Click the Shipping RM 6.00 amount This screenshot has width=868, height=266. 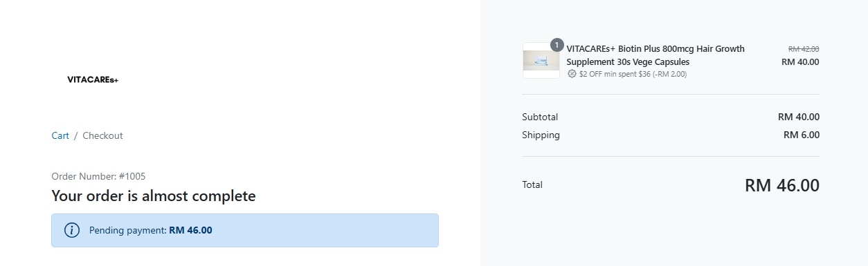(802, 135)
